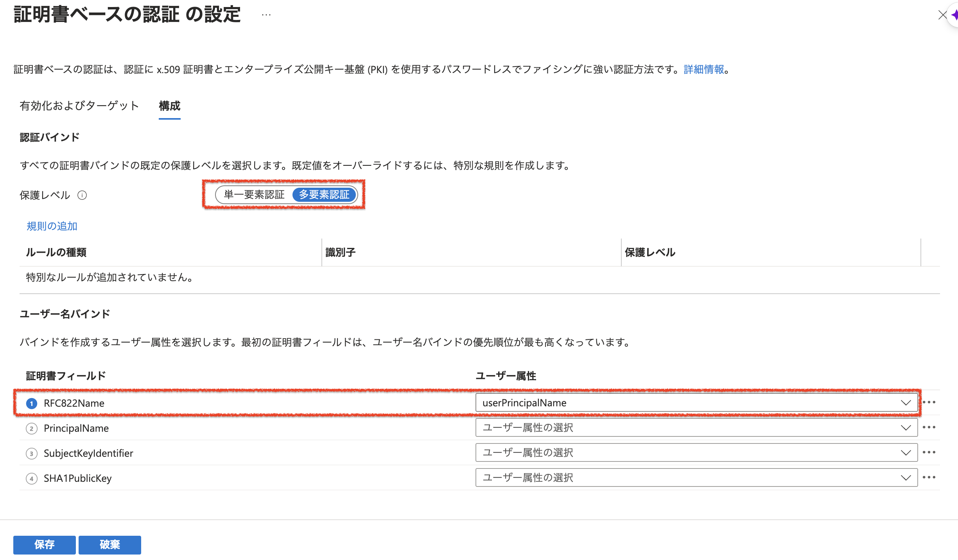Click the 破棄 button
Image resolution: width=958 pixels, height=560 pixels.
(x=110, y=545)
